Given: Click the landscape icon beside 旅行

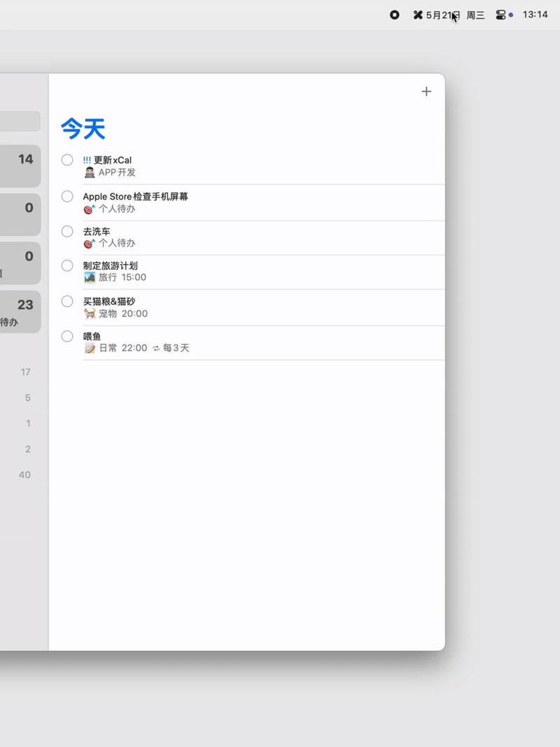Looking at the screenshot, I should coord(90,277).
